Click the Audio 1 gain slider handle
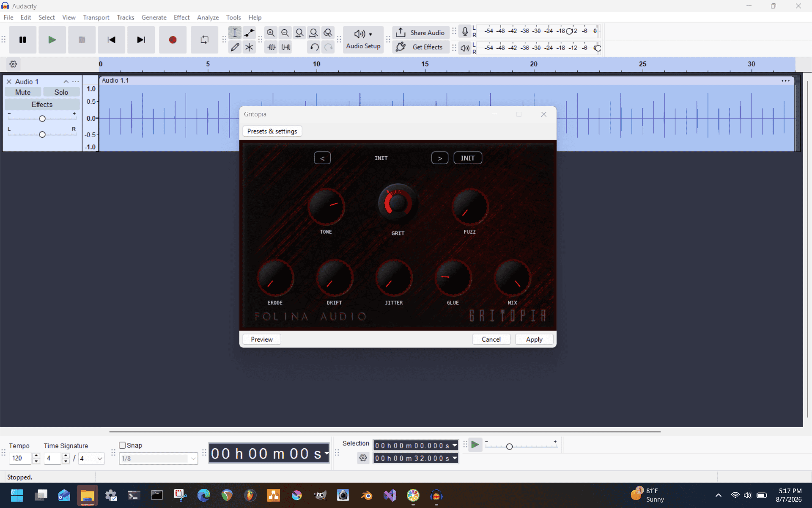Viewport: 812px width, 508px height. (x=42, y=119)
